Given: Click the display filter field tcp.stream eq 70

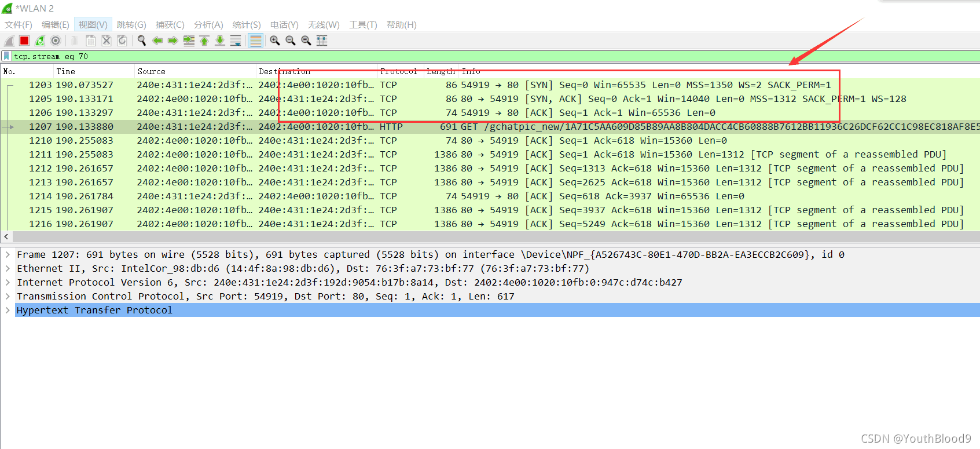Looking at the screenshot, I should pos(495,56).
